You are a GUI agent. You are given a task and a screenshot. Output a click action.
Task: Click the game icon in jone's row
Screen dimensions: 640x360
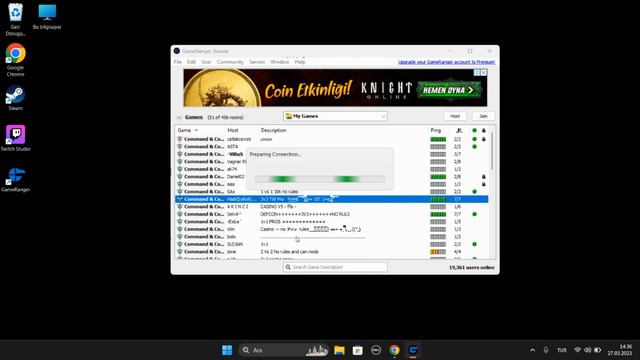tap(180, 252)
